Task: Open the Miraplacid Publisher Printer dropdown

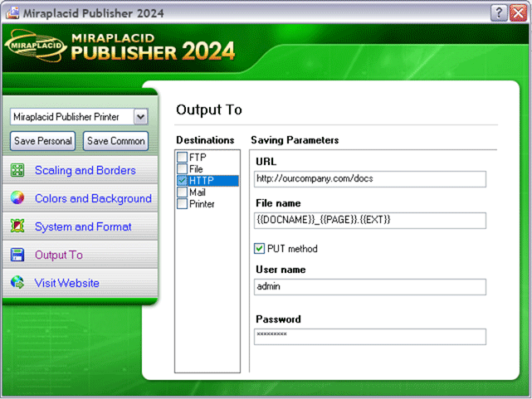Action: pyautogui.click(x=140, y=117)
